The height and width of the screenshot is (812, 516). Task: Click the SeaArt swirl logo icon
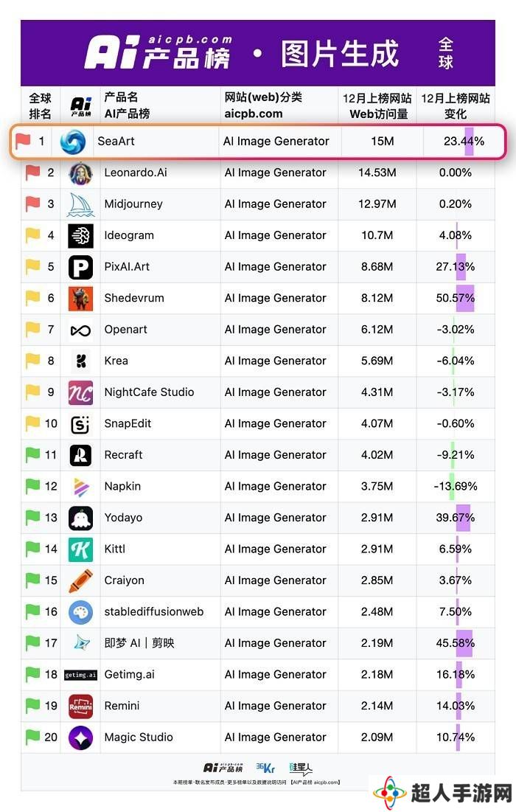point(72,142)
